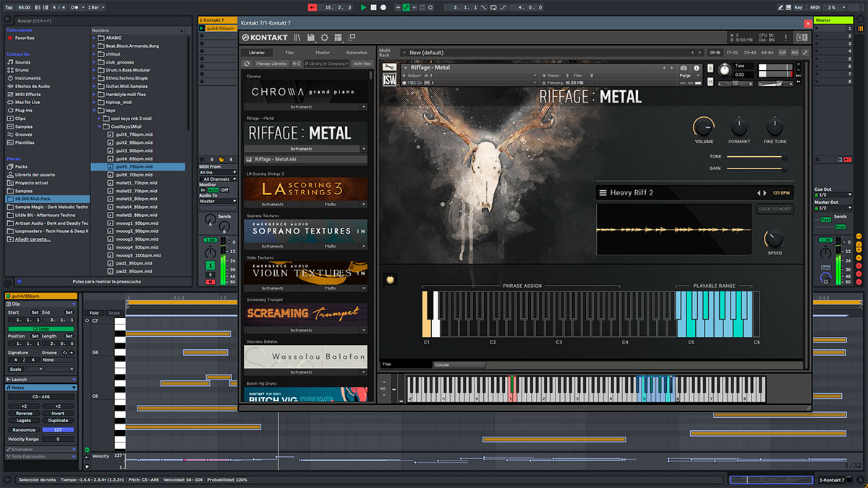
Task: Toggle LOCK TO HOST in Riffage Metal
Action: click(x=774, y=209)
